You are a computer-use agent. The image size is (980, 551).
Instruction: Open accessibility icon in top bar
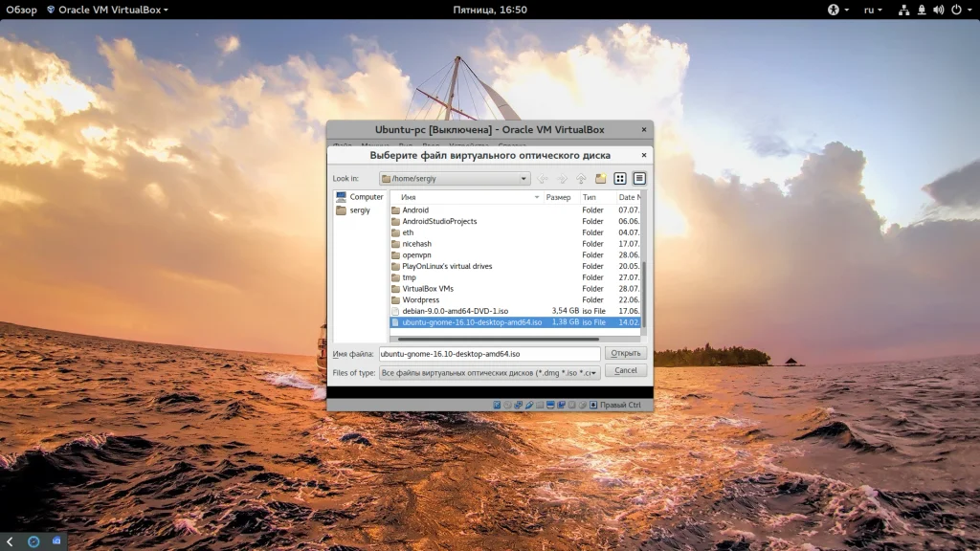[833, 10]
